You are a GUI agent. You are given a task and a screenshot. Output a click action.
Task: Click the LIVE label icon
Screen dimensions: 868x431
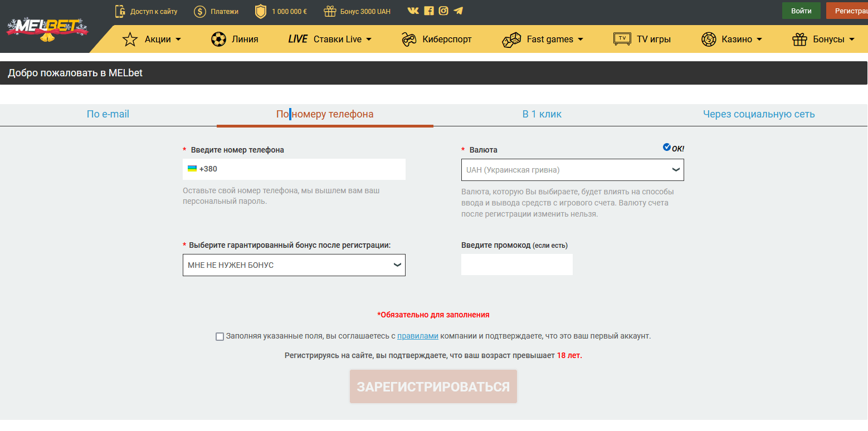(298, 39)
